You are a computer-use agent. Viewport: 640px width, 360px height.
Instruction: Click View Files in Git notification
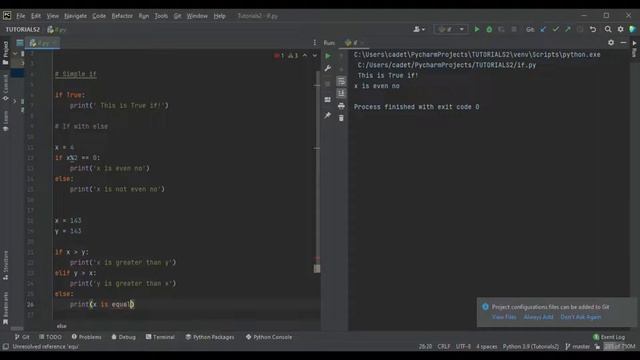(504, 317)
